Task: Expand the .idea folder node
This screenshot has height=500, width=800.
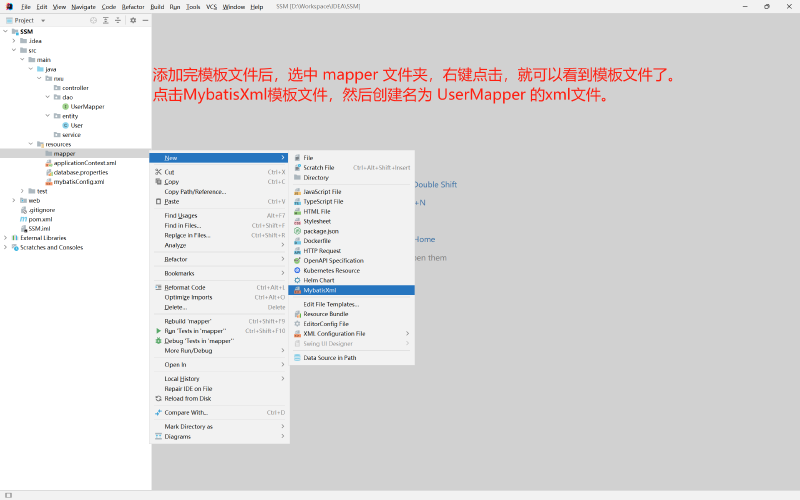Action: pyautogui.click(x=14, y=41)
